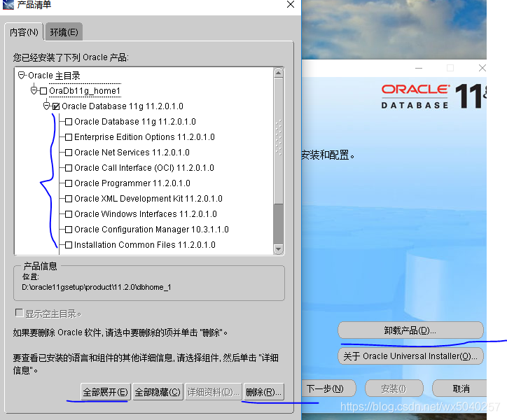Select Oracle Net Services 11.2.0.1.0 row text
Screen dimensions: 507x420
pyautogui.click(x=132, y=153)
